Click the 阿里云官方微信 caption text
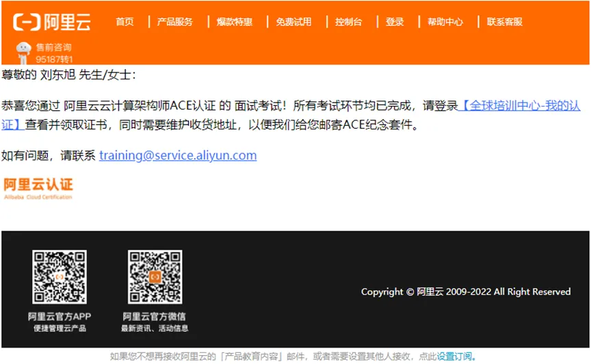591x364 pixels. coord(155,316)
